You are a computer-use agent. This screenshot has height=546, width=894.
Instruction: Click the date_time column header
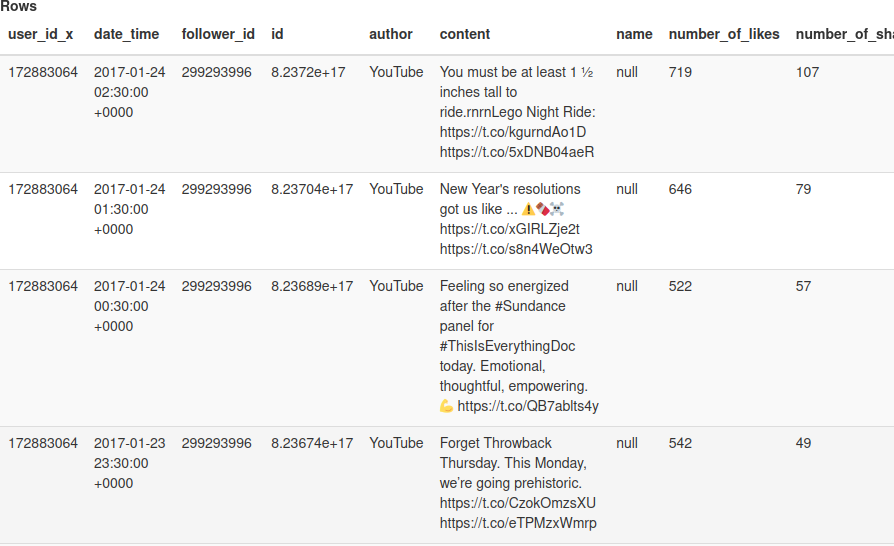tap(126, 34)
